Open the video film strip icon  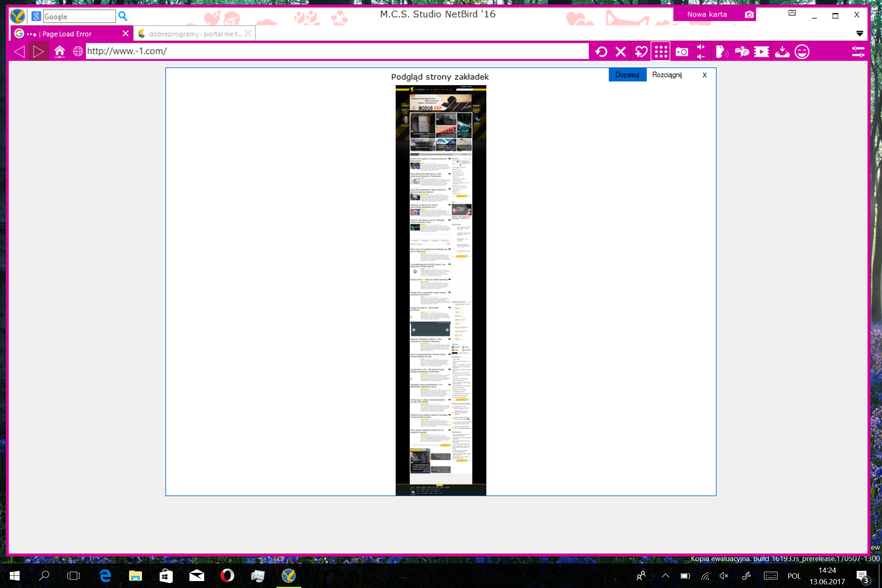[762, 52]
